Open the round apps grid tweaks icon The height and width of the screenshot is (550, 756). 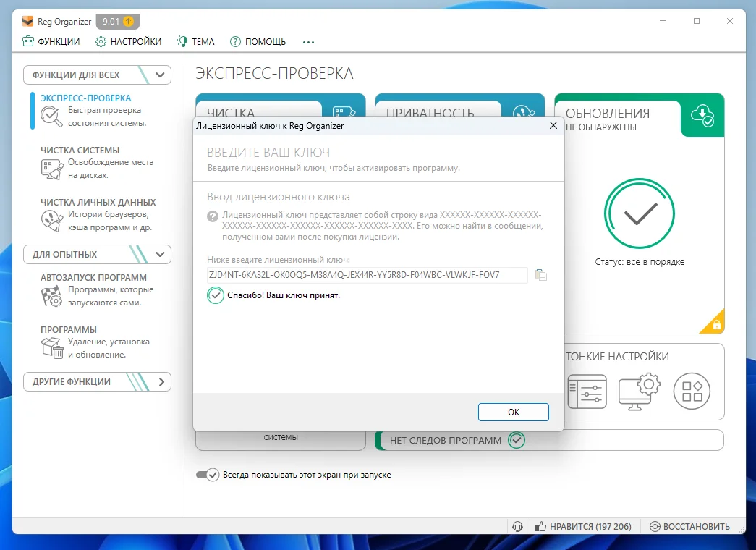(x=692, y=392)
